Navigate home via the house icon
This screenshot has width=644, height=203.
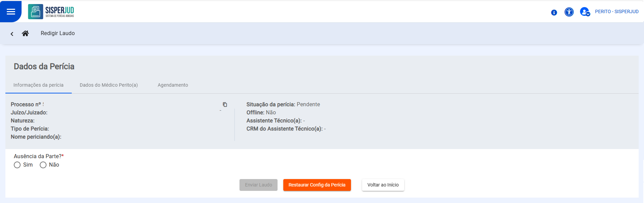(x=25, y=33)
